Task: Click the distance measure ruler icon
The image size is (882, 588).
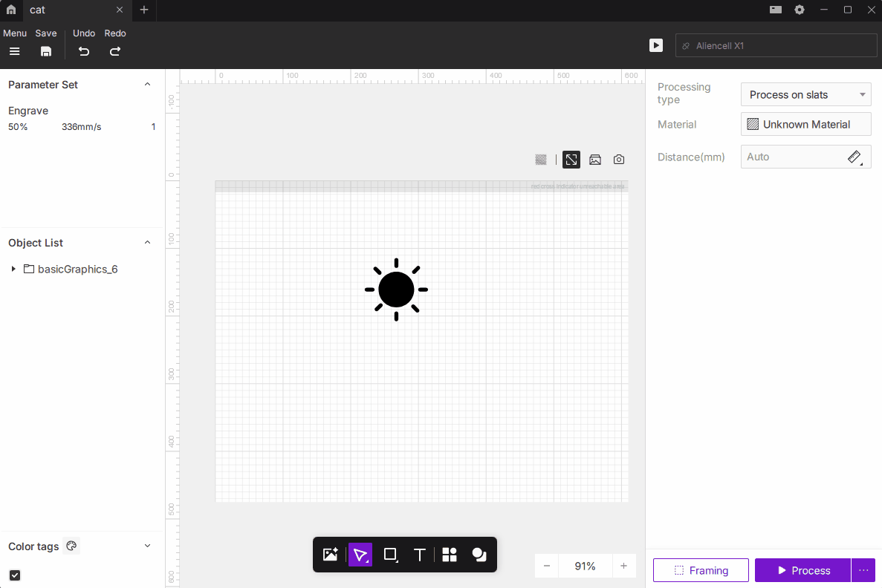Action: tap(855, 157)
